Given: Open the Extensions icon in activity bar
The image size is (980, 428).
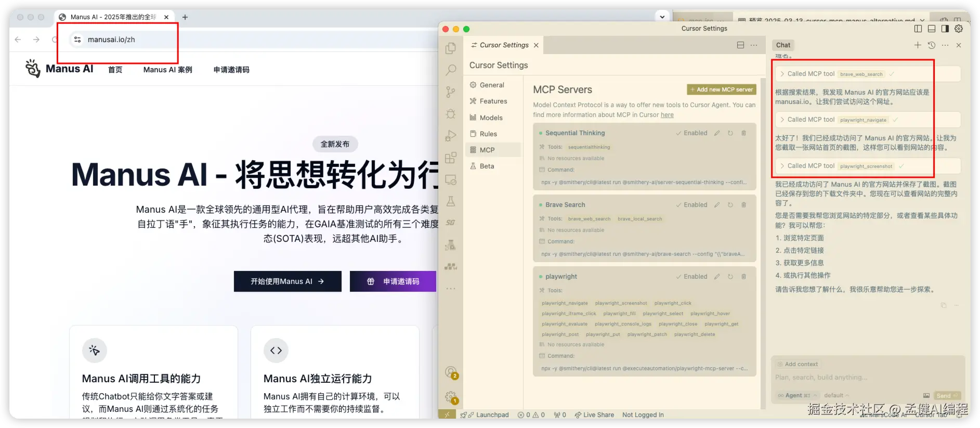Looking at the screenshot, I should click(451, 158).
